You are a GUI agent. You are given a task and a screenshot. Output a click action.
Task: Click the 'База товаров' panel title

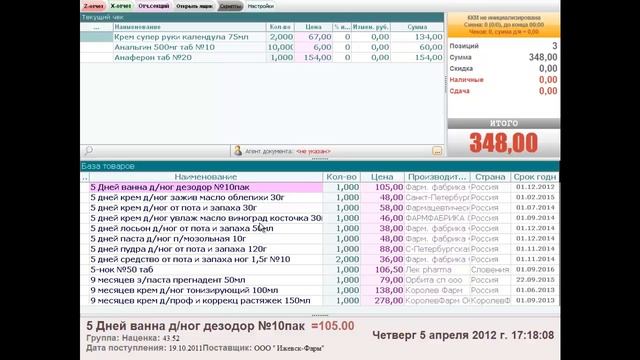[x=108, y=166]
